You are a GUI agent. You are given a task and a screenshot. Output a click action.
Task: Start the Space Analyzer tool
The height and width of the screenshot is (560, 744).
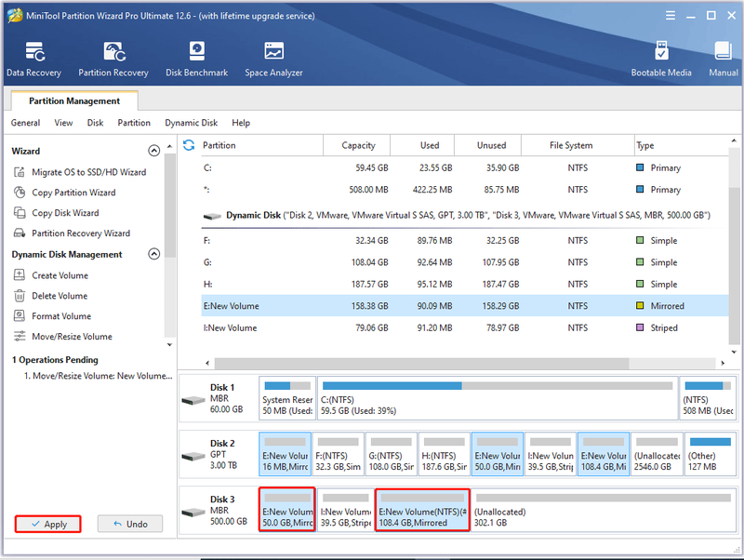(273, 59)
